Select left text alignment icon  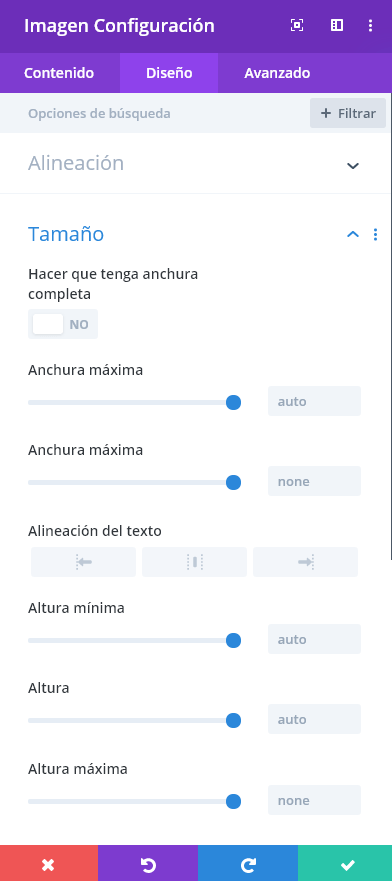coord(83,562)
